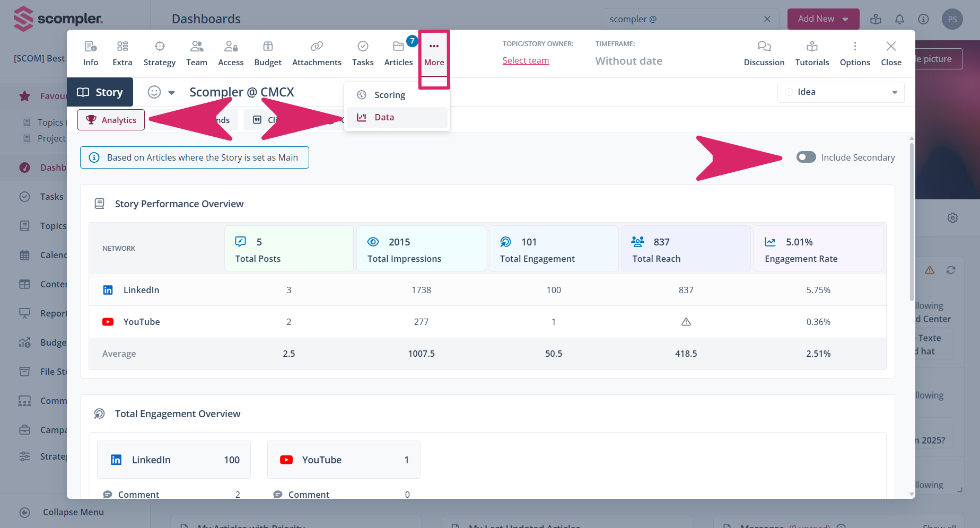Screen dimensions: 980x528
Task: Expand the Idea status dropdown
Action: [x=894, y=92]
